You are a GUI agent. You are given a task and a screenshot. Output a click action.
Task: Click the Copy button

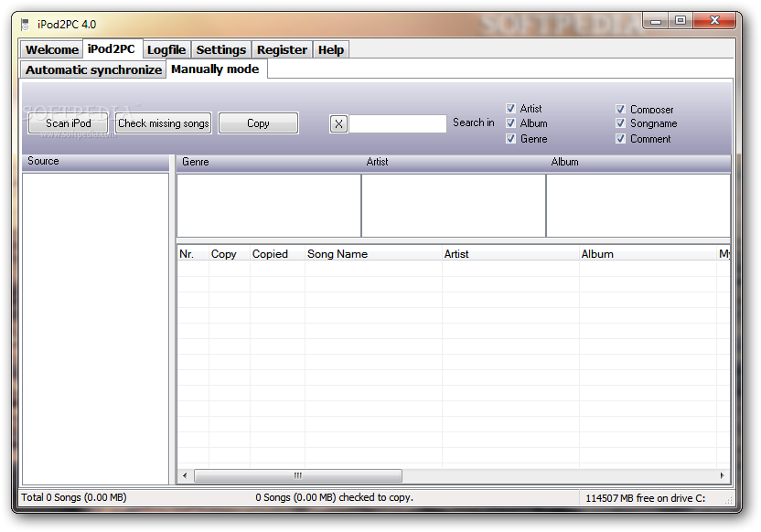pyautogui.click(x=258, y=123)
